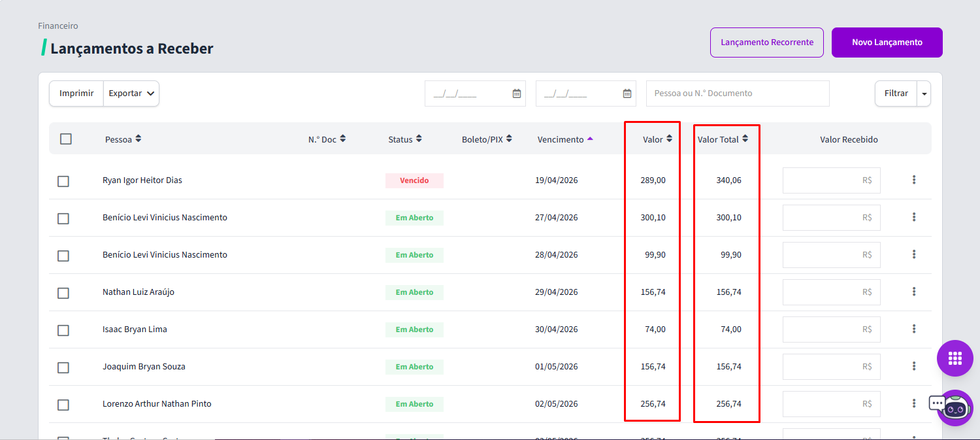Open the Filtrar dropdown caret

coord(924,93)
